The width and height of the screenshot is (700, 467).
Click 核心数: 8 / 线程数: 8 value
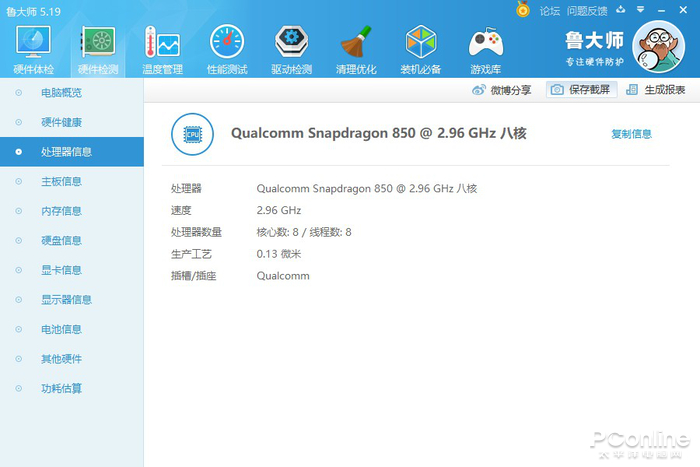click(304, 232)
